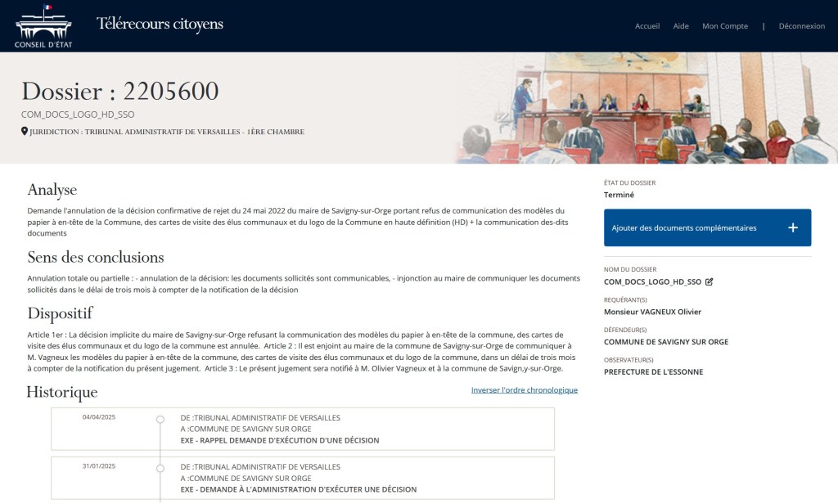
Task: Open the Télérecours citoyens site title
Action: (160, 25)
